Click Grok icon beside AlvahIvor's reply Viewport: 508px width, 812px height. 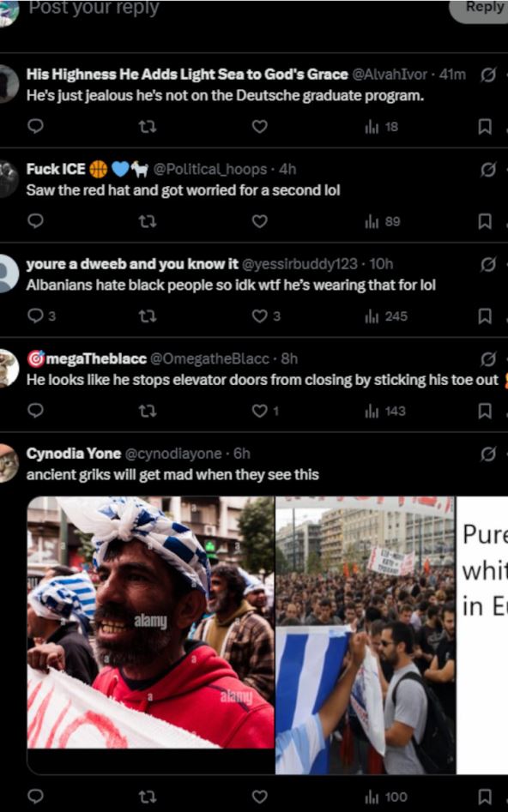click(x=487, y=75)
